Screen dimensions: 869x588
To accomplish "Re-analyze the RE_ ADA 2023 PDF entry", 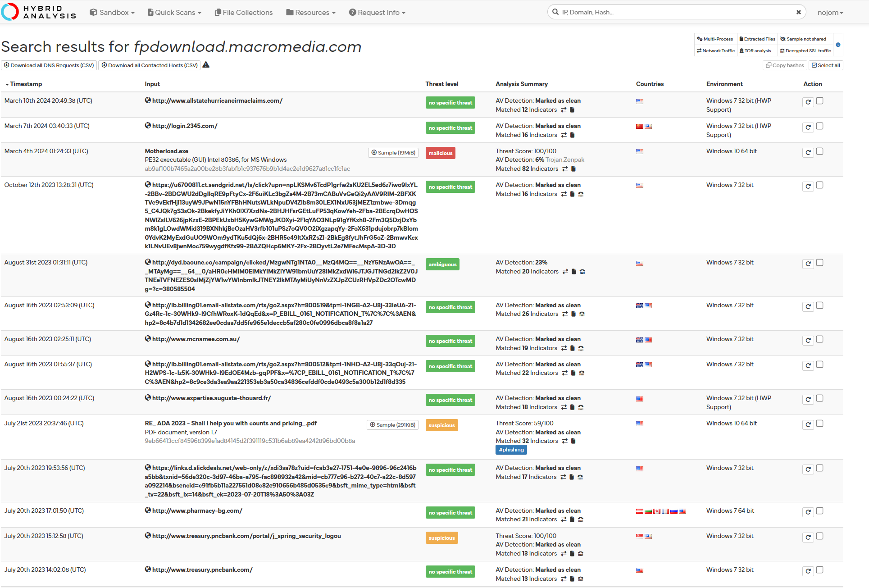I will click(x=808, y=424).
